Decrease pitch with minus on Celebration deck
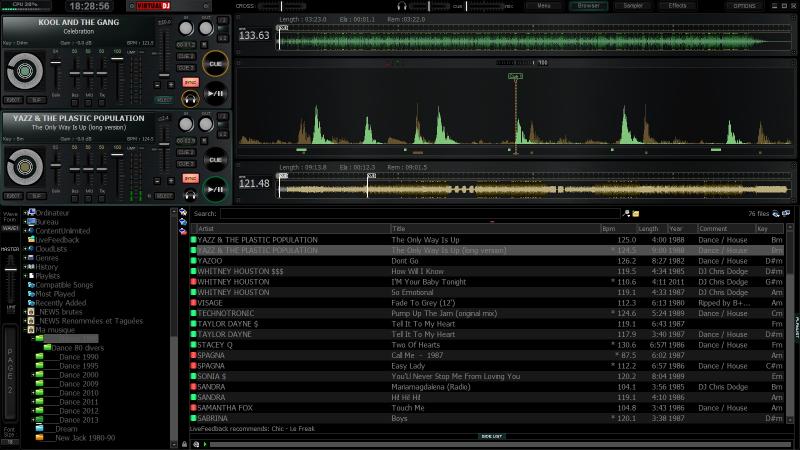Viewport: 800px width, 450px height. [x=157, y=85]
